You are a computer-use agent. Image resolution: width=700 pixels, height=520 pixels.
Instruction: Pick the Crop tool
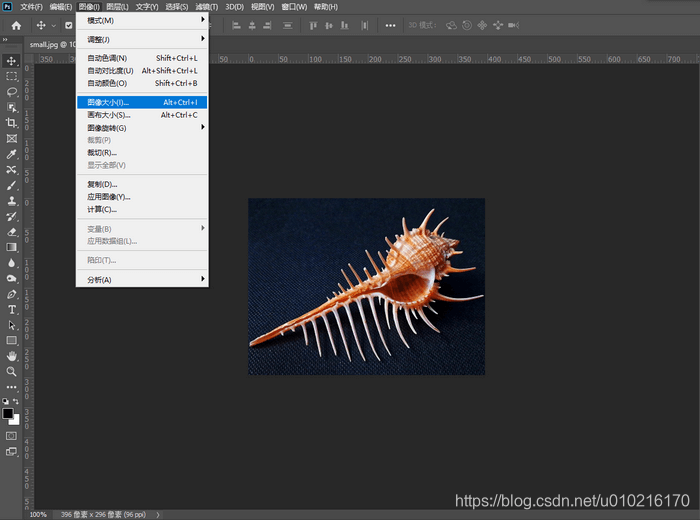pos(12,122)
